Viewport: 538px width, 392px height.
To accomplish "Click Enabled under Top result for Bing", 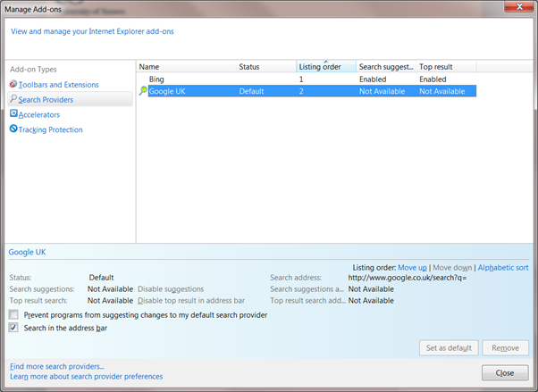I will pos(433,79).
